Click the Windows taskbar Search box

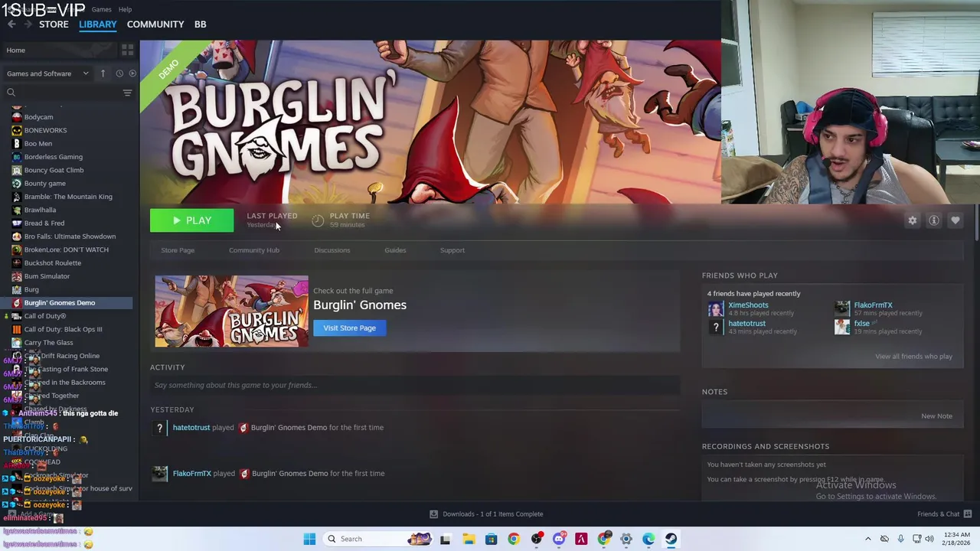[377, 539]
